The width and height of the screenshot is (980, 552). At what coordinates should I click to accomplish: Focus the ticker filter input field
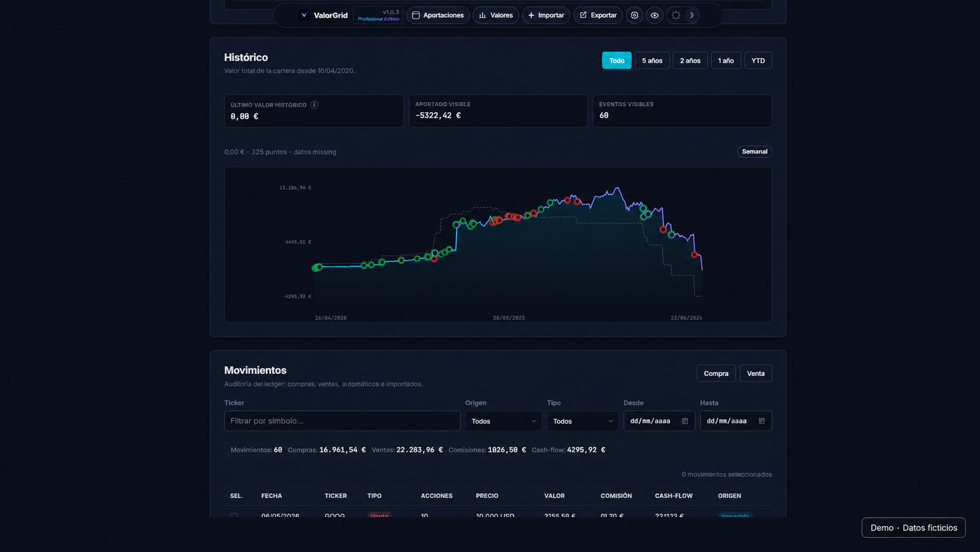tap(342, 421)
